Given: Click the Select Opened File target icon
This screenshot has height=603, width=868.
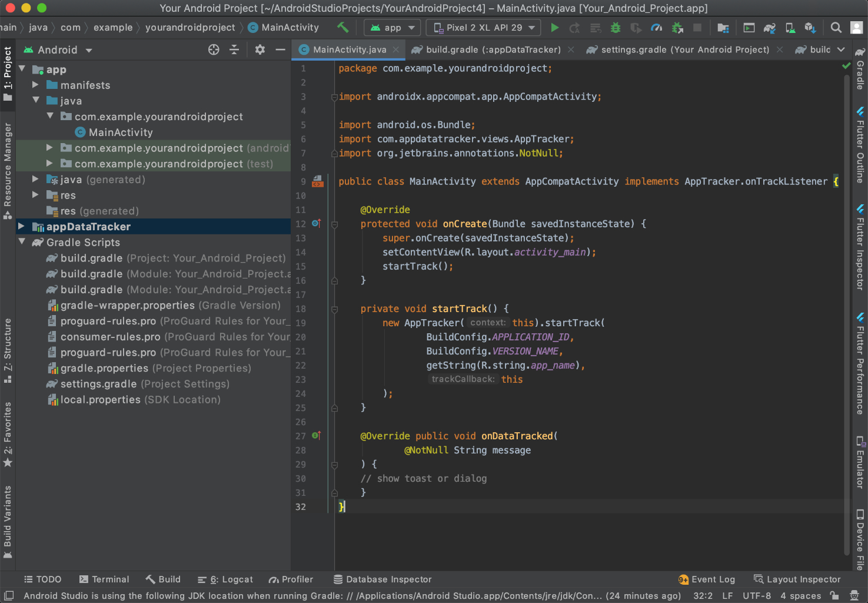Looking at the screenshot, I should pyautogui.click(x=214, y=50).
